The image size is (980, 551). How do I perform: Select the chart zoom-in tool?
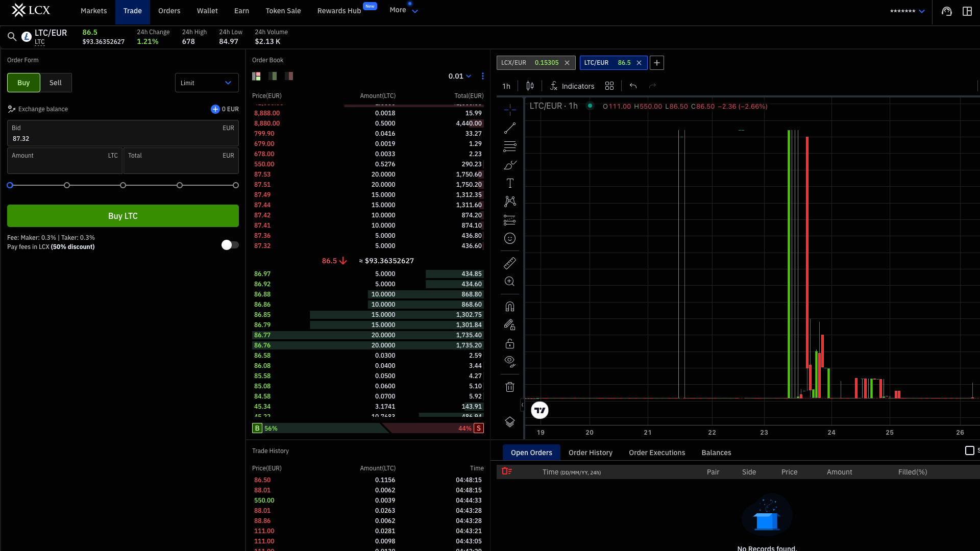click(510, 282)
